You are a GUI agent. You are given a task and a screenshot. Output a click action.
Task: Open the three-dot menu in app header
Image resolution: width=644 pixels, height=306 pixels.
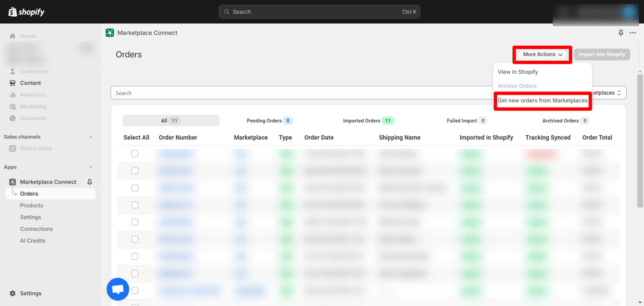click(x=633, y=33)
